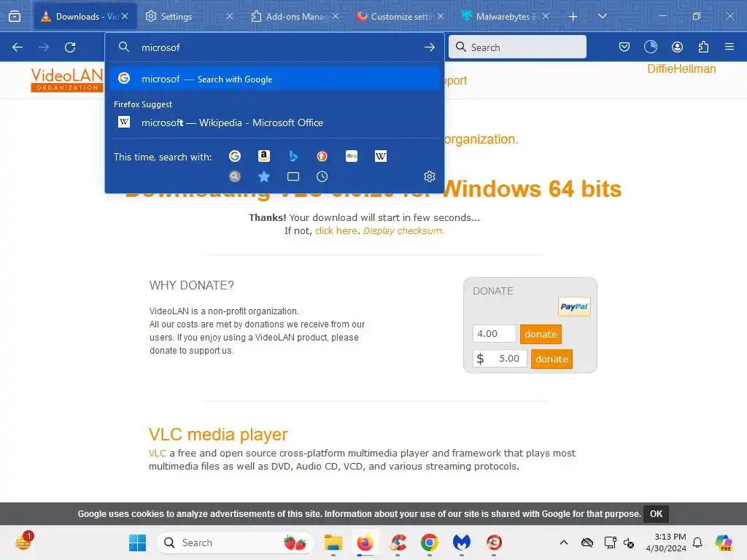Click the 5.00 dollar amount field

(500, 359)
